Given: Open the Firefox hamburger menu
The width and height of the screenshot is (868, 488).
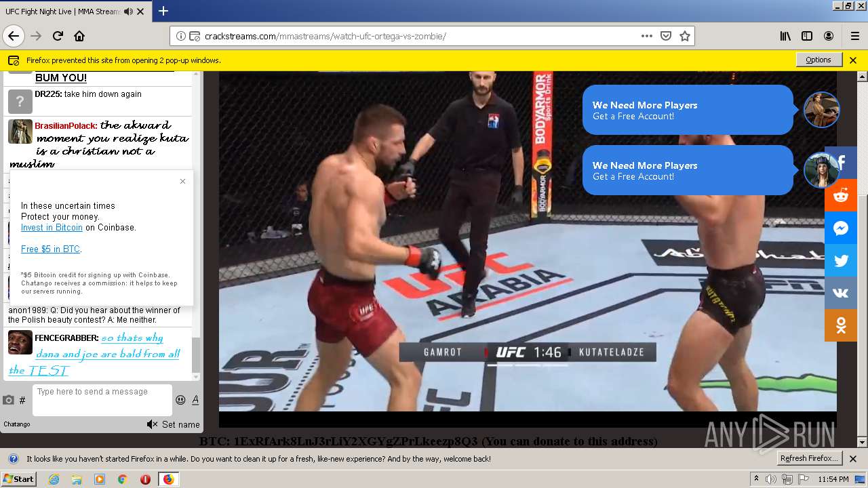Looking at the screenshot, I should tap(854, 36).
